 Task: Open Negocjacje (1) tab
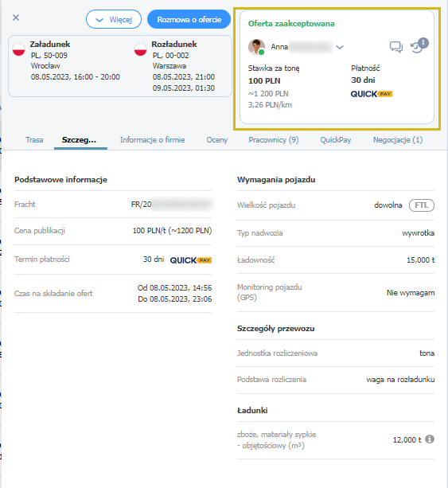coord(398,140)
